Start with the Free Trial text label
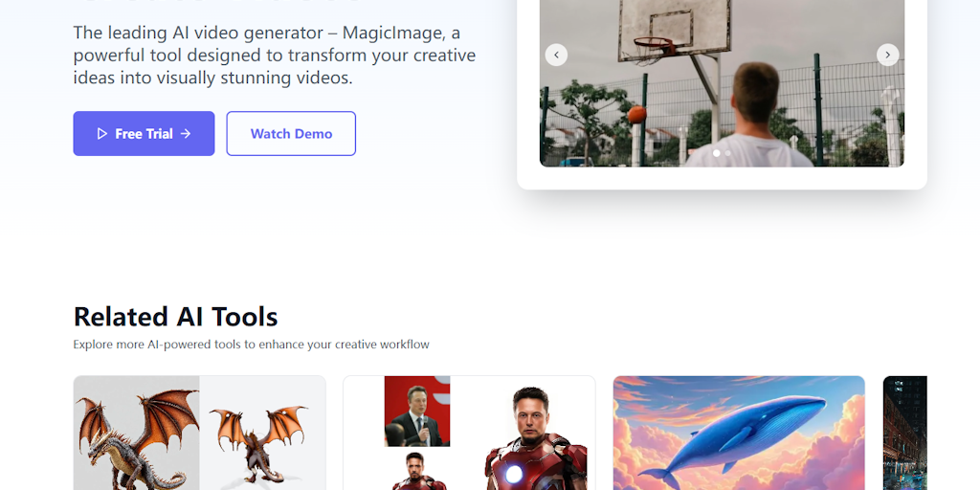Image resolution: width=980 pixels, height=490 pixels. 144,134
